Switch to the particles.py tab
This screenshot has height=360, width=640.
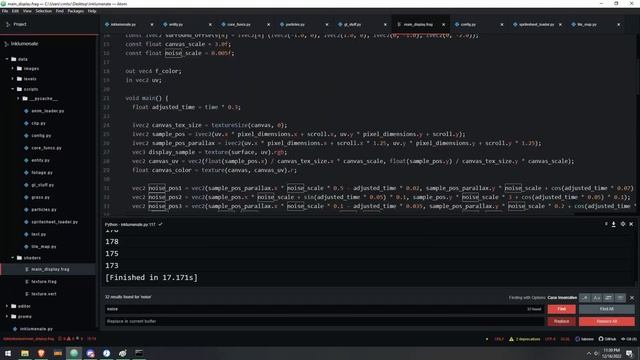[304, 24]
